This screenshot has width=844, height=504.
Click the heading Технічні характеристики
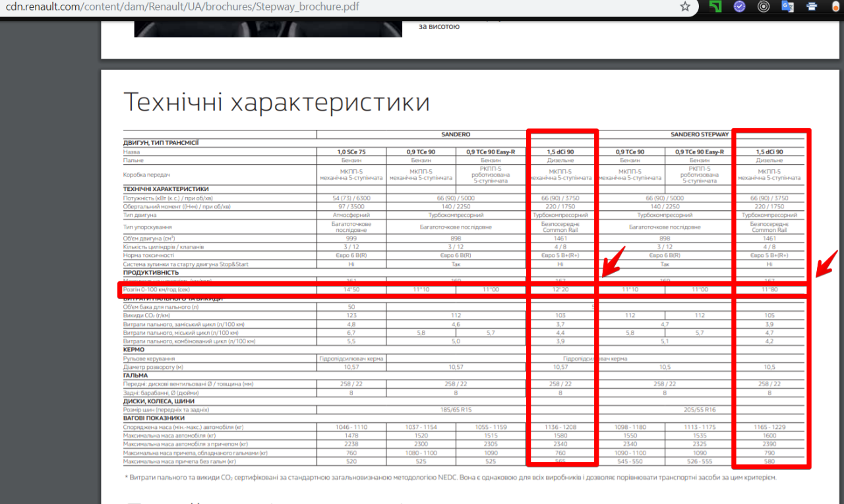tap(276, 102)
